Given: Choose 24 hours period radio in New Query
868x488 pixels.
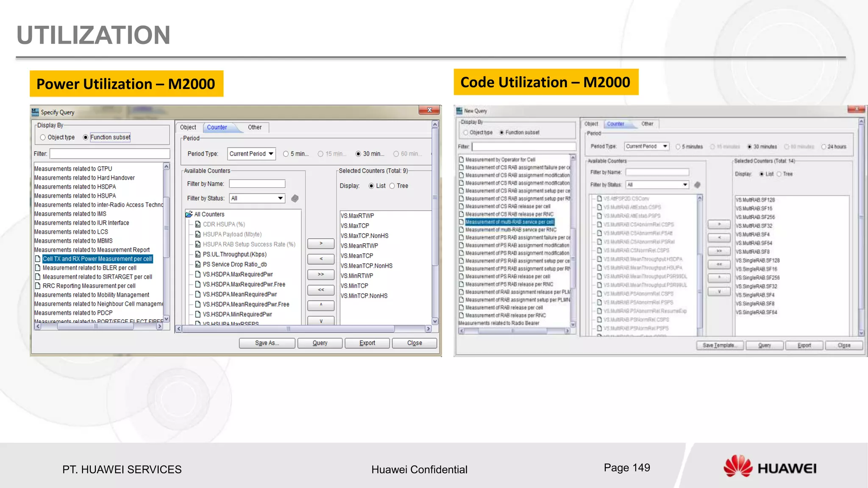Looking at the screenshot, I should click(823, 147).
